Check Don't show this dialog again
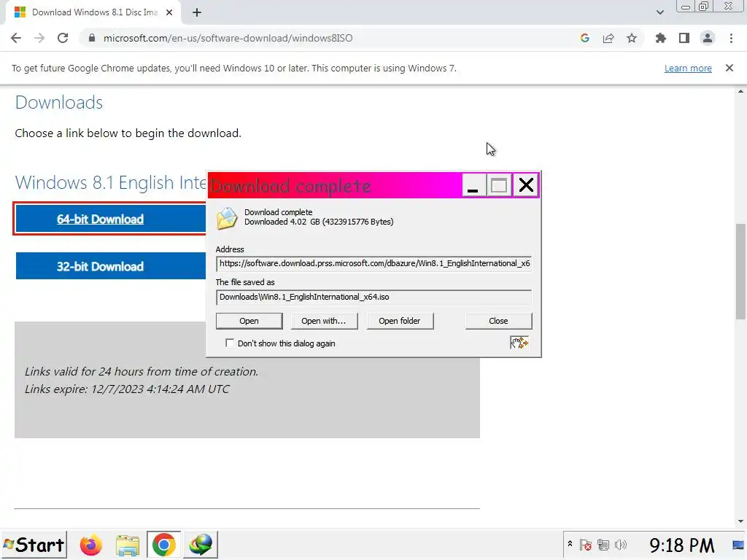This screenshot has height=560, width=747. point(230,343)
